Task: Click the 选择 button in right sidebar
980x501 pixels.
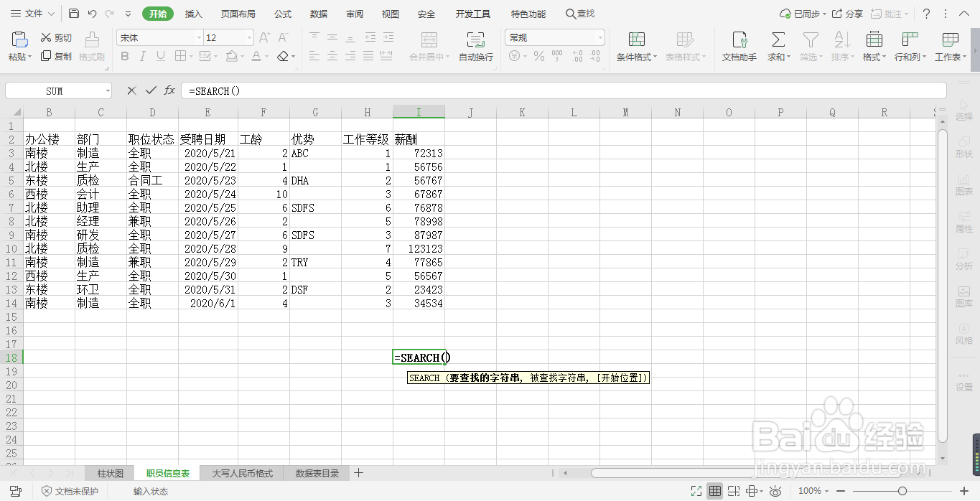Action: click(964, 109)
